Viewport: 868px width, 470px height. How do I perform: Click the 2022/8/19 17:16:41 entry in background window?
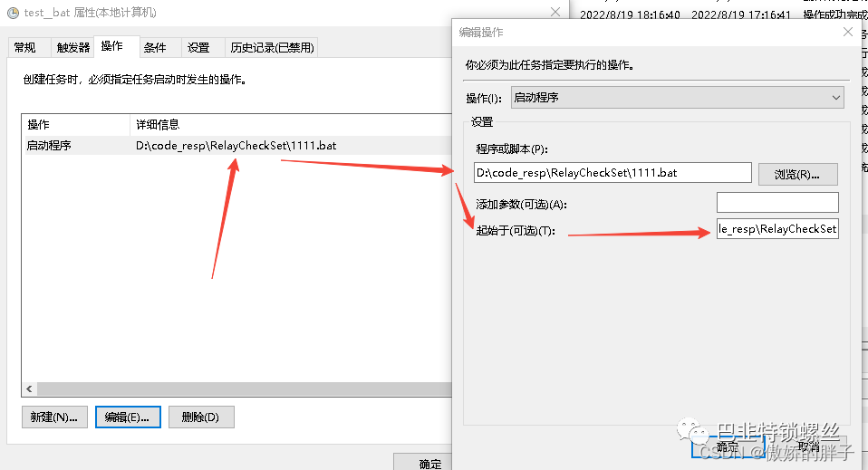click(741, 15)
